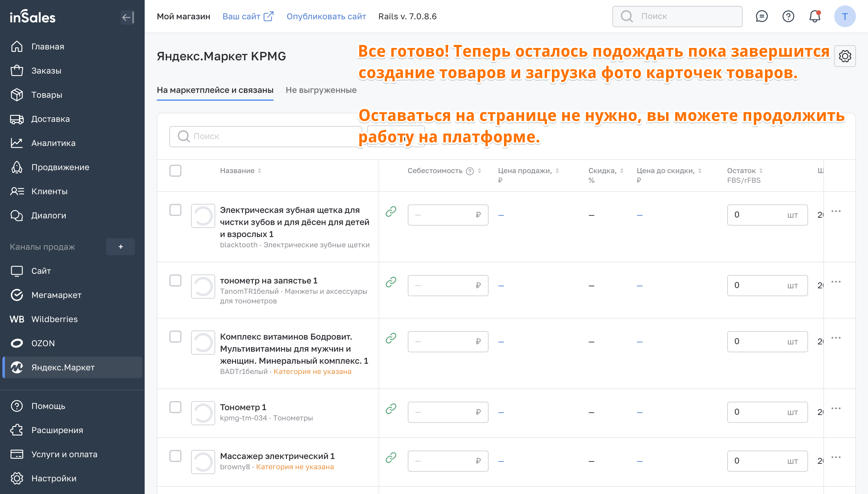Collapse the inSales sidebar panel
This screenshot has height=494, width=868.
pyautogui.click(x=127, y=17)
